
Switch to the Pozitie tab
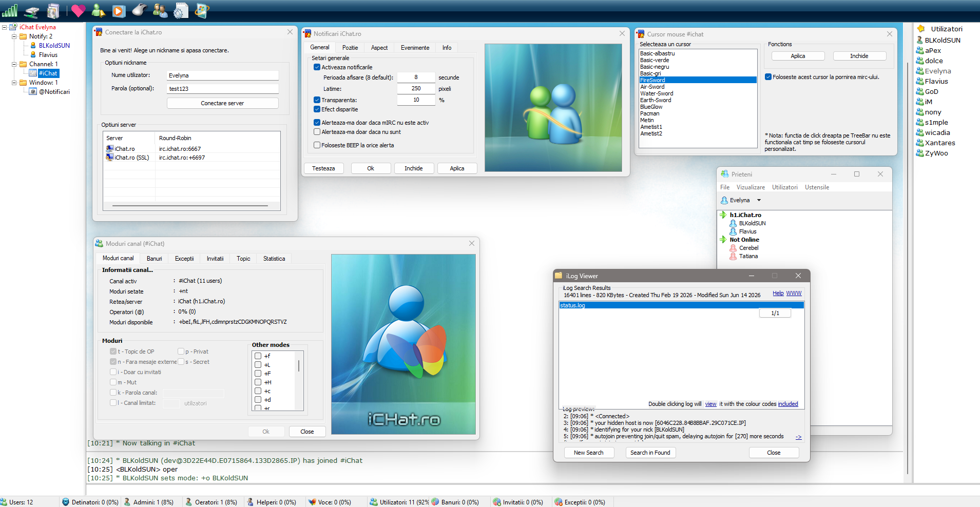pyautogui.click(x=350, y=48)
